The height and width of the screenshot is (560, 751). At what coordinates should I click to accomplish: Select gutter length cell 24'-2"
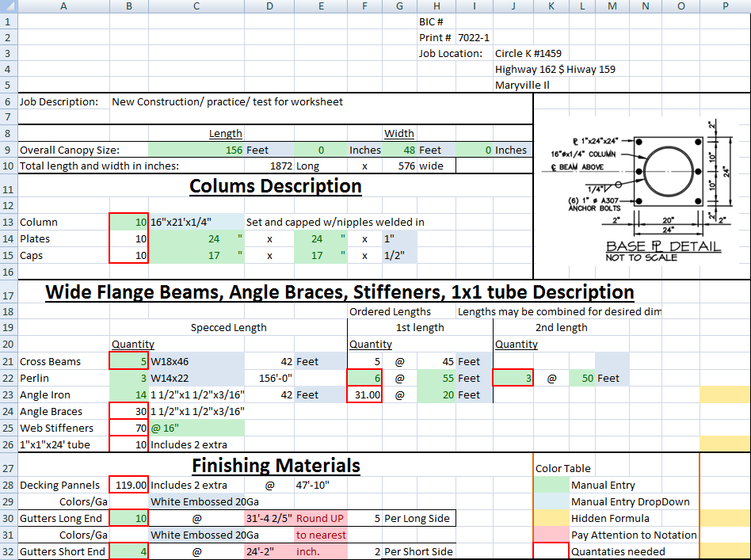[x=269, y=551]
